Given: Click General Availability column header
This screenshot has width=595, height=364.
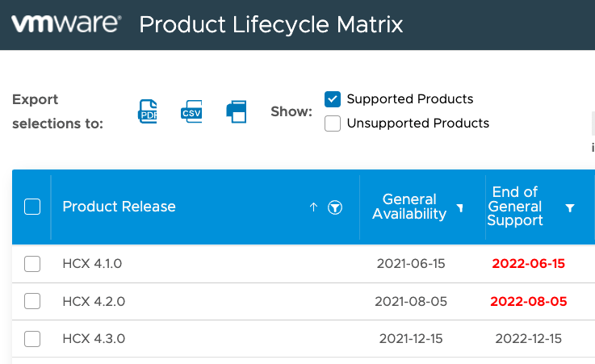Looking at the screenshot, I should click(x=409, y=207).
